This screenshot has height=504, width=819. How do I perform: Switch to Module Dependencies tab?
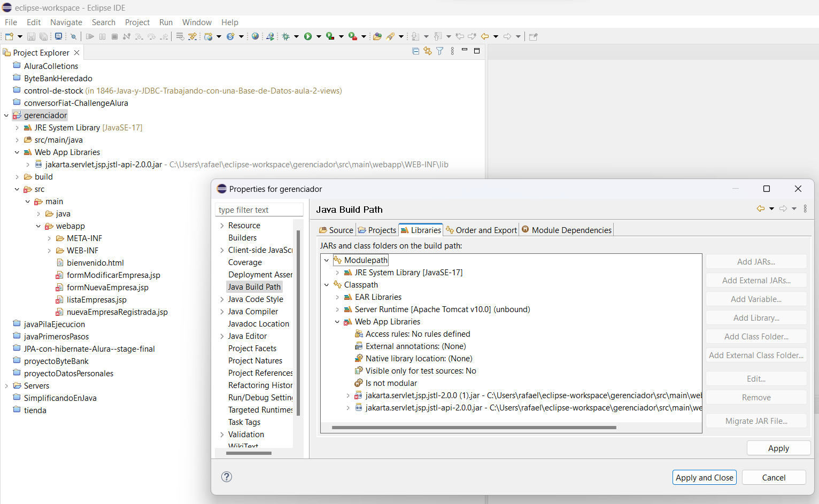tap(567, 230)
